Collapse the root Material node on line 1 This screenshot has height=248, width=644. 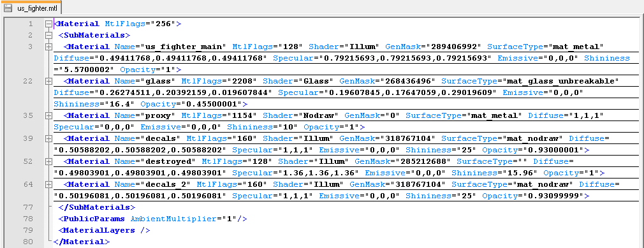(48, 24)
